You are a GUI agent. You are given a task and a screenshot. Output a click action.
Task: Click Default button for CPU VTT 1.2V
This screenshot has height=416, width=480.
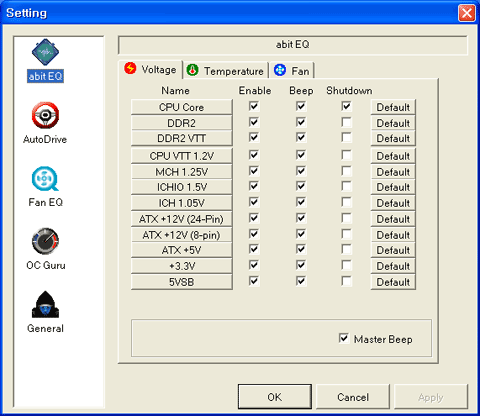tap(393, 156)
